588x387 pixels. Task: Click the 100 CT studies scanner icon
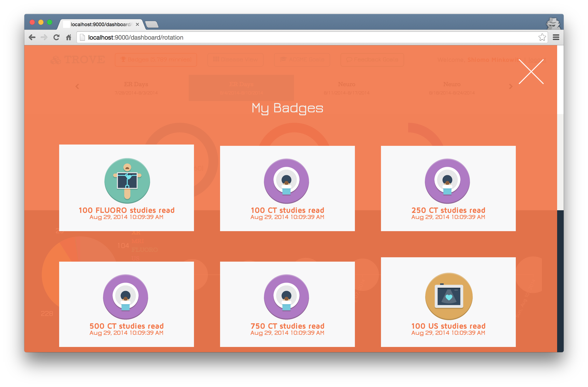click(286, 181)
